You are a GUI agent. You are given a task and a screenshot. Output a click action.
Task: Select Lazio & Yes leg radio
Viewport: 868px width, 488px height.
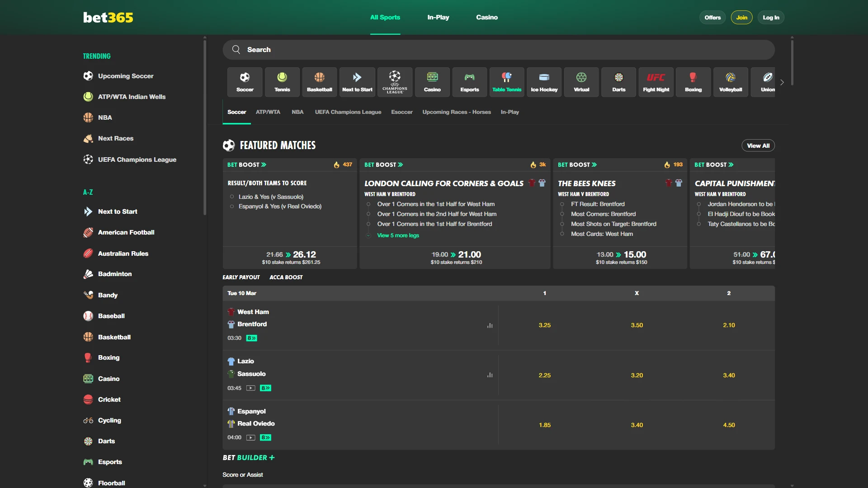click(232, 197)
